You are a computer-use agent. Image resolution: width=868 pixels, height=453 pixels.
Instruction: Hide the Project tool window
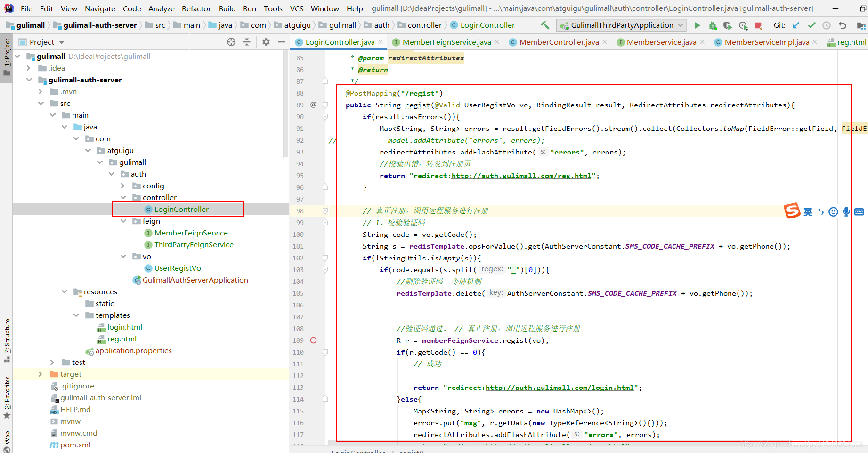[282, 42]
